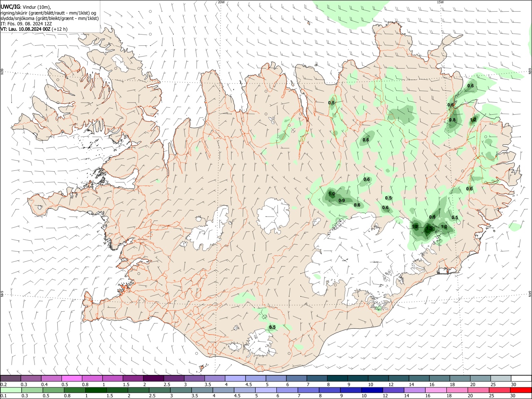Select the light green 0.3 rain scale swatch
Screen dimensions: 532x399
point(32,390)
